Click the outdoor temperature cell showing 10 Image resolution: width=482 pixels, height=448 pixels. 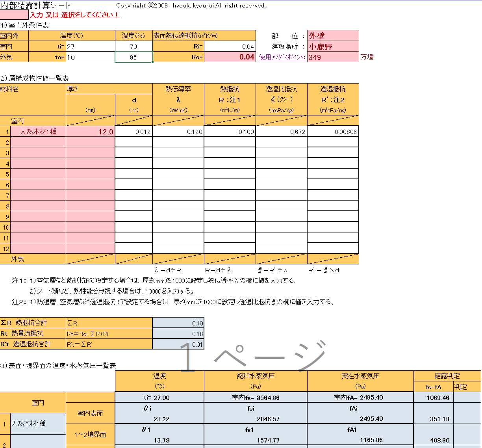click(x=91, y=57)
